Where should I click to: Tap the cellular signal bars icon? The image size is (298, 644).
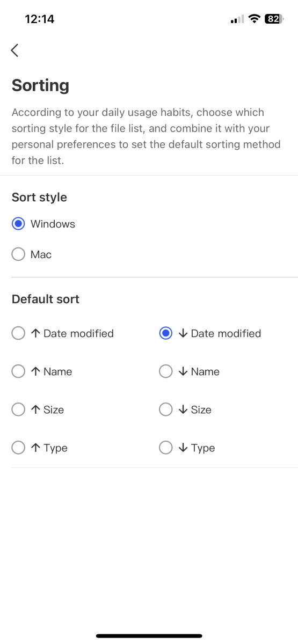(x=237, y=19)
